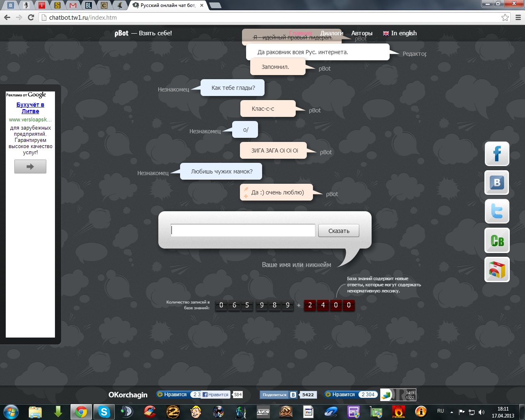
Task: Switch to the 'BL' browser tab
Action: pyautogui.click(x=89, y=5)
